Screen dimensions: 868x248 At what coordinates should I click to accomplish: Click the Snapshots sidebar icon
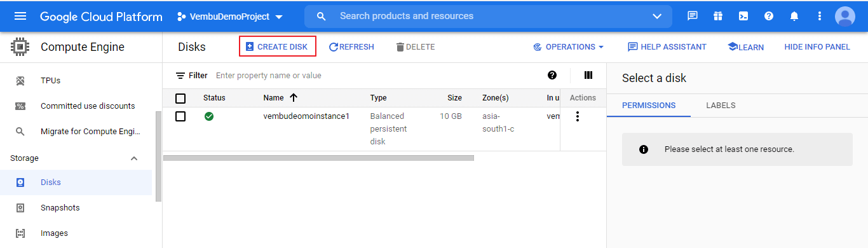click(20, 208)
